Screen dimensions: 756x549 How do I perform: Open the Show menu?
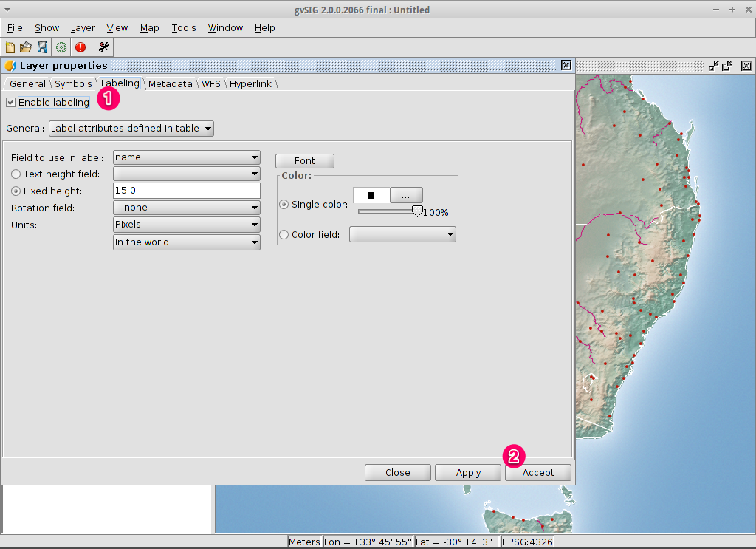[x=47, y=28]
